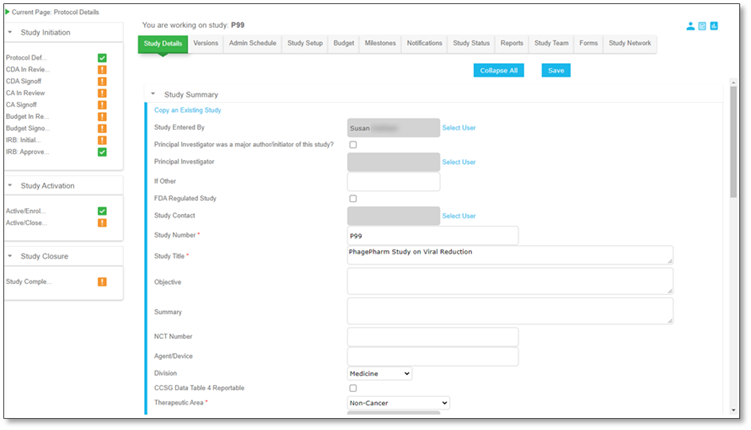
Task: Enable the FDA Regulated Study checkbox
Action: point(352,199)
